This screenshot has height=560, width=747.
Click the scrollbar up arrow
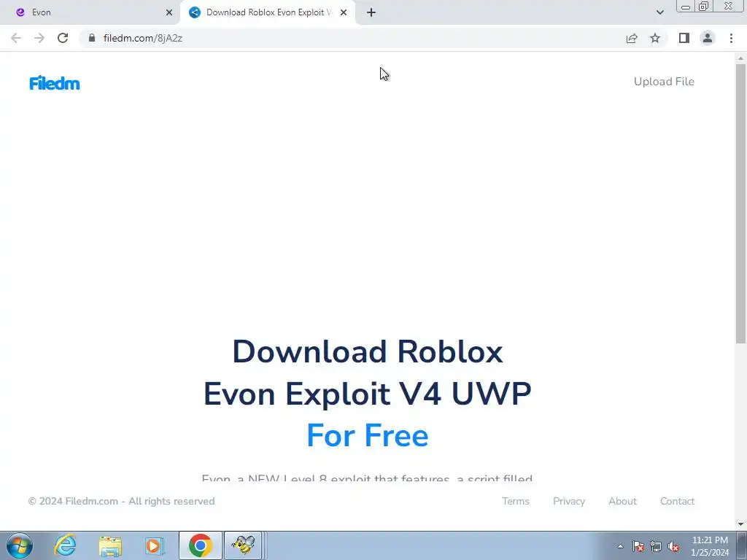point(740,58)
